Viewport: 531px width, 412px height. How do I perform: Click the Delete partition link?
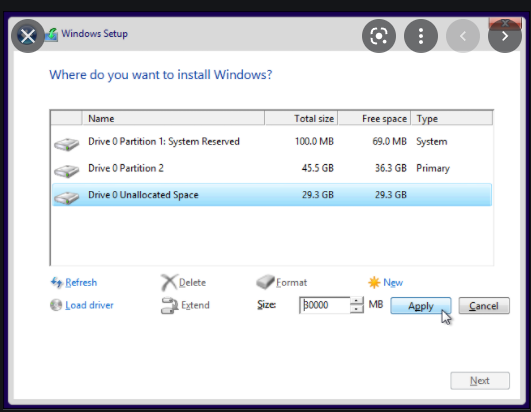[192, 282]
